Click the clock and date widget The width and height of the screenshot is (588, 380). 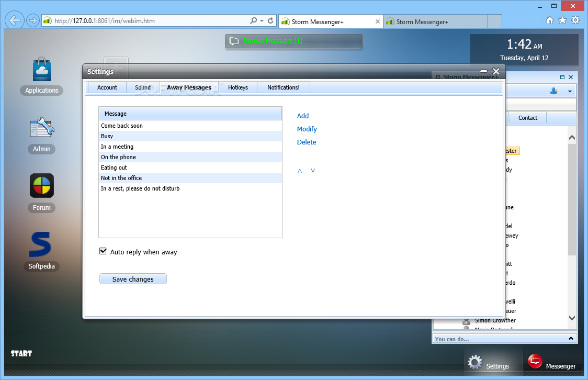click(x=524, y=50)
